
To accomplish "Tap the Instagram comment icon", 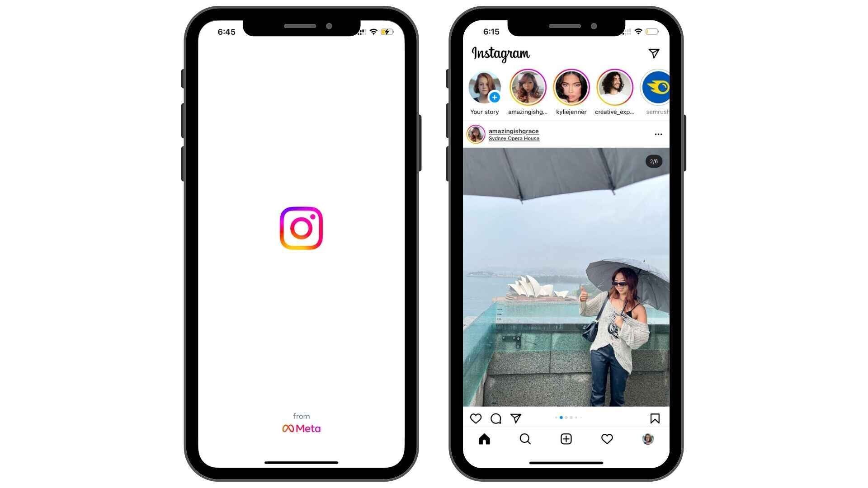I will tap(495, 418).
